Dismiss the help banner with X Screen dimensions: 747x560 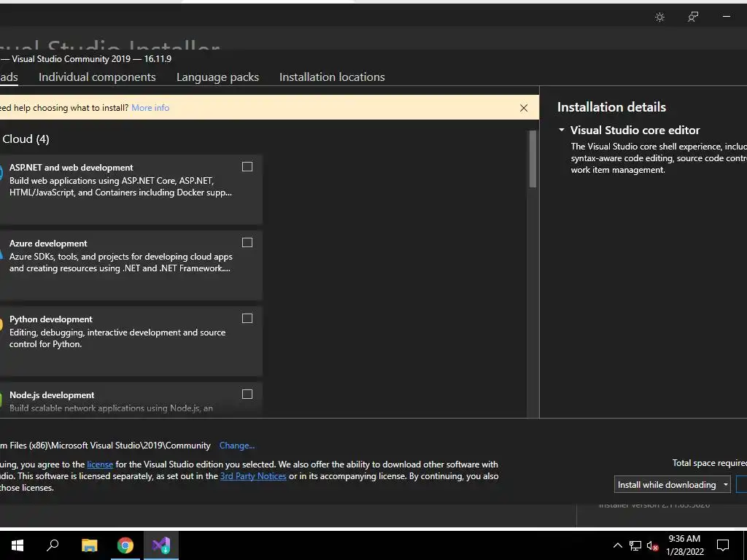(x=524, y=108)
